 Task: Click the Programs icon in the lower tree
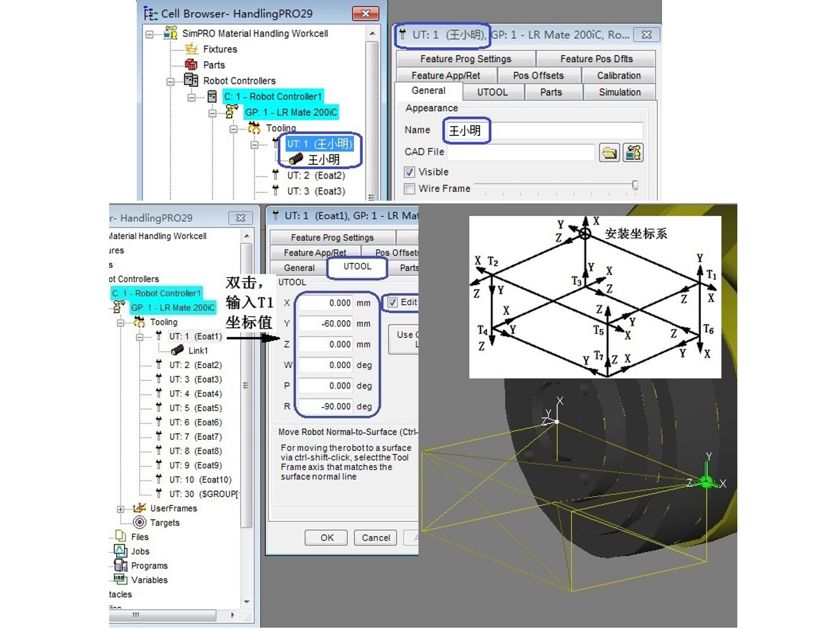[121, 565]
